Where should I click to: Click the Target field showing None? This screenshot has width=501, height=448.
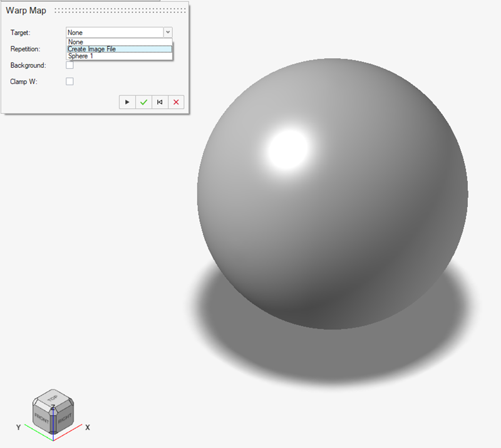pyautogui.click(x=115, y=33)
